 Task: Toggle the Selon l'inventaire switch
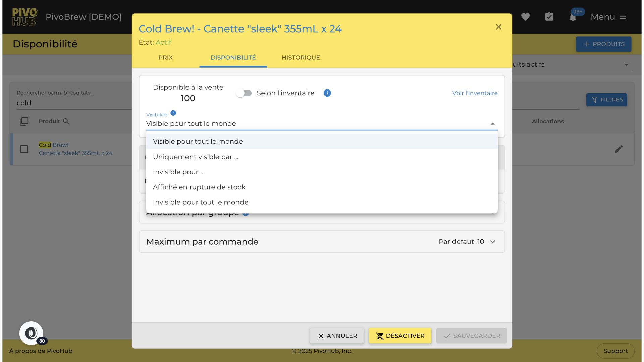coord(244,93)
